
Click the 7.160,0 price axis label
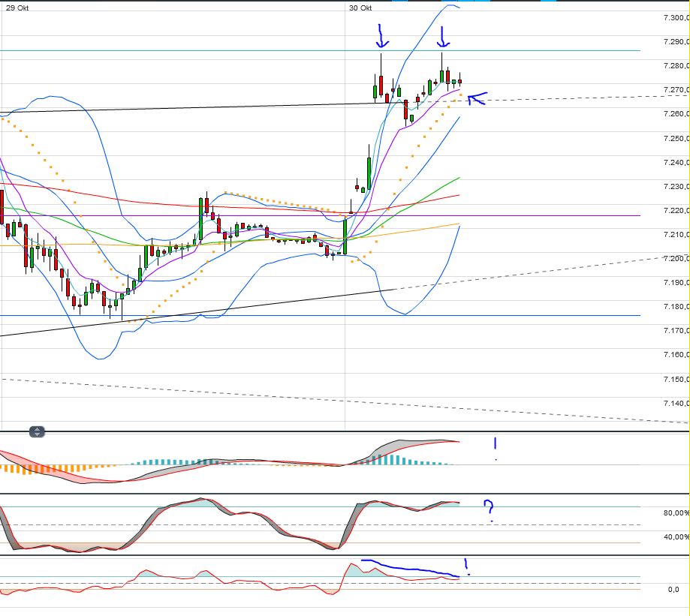tap(676, 355)
